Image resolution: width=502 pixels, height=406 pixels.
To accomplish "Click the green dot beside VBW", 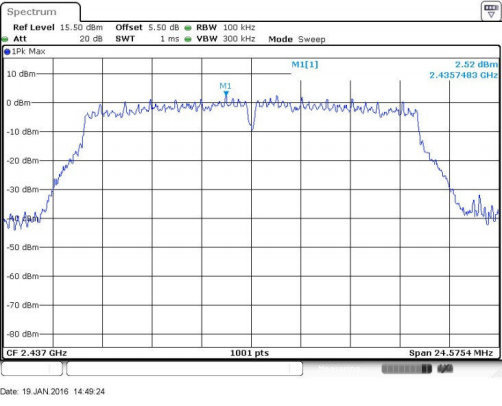I will (188, 39).
